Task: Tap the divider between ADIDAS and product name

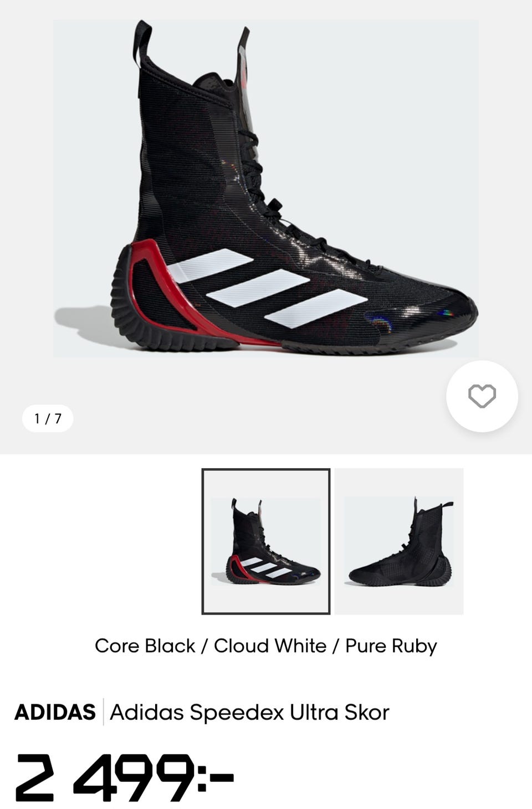Action: (103, 712)
